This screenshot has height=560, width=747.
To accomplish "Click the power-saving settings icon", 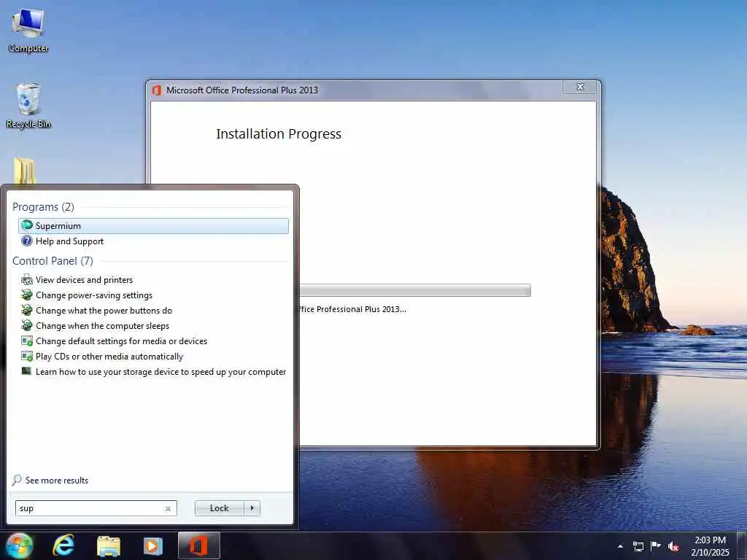I will (27, 295).
